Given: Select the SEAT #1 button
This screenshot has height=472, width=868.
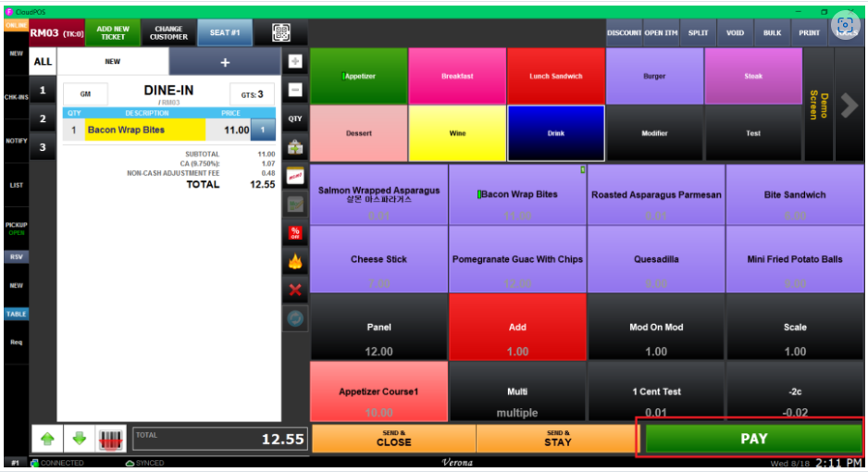Looking at the screenshot, I should (x=225, y=33).
